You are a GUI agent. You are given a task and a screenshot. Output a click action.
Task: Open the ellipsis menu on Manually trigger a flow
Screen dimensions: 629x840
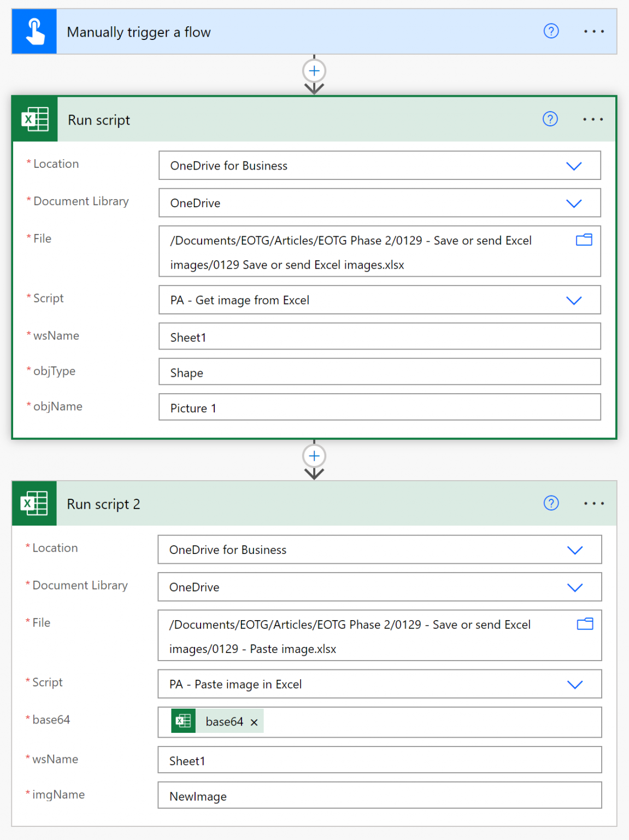[x=594, y=32]
